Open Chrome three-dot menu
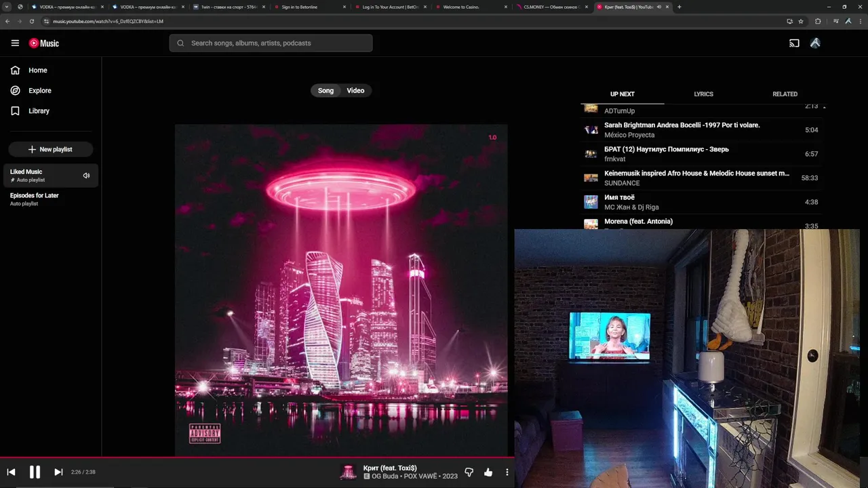The height and width of the screenshot is (488, 868). tap(861, 21)
